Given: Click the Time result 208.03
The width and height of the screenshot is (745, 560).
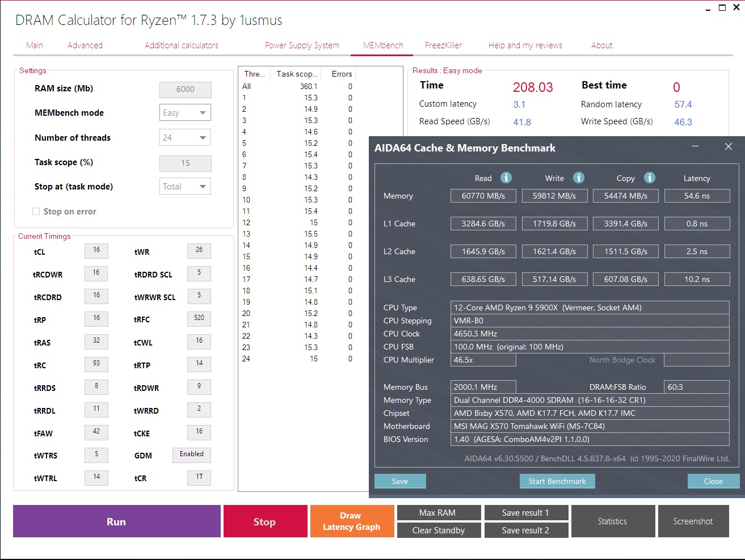Looking at the screenshot, I should pos(533,87).
